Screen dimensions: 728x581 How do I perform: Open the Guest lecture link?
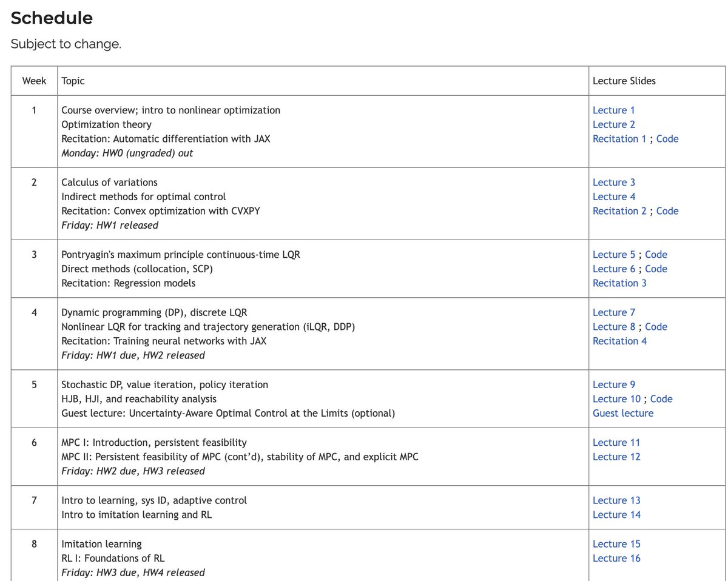623,413
